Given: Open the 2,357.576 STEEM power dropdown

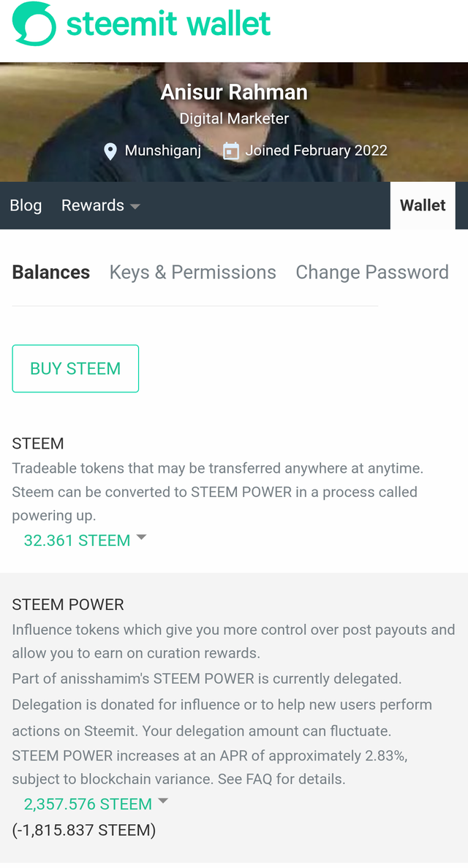Looking at the screenshot, I should click(x=88, y=804).
